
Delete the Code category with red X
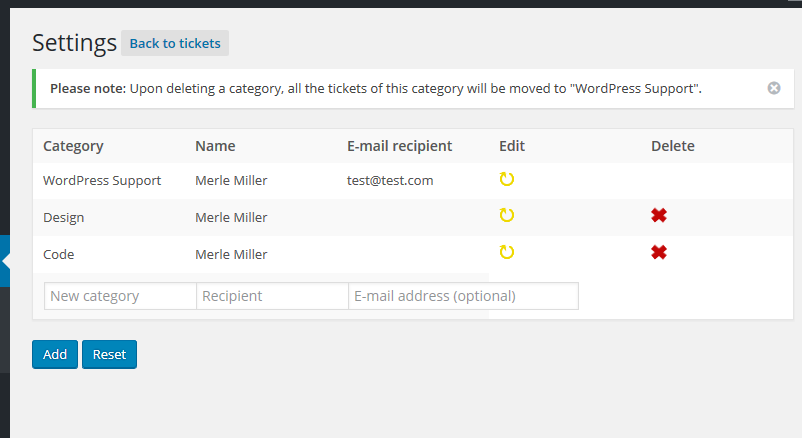[659, 252]
